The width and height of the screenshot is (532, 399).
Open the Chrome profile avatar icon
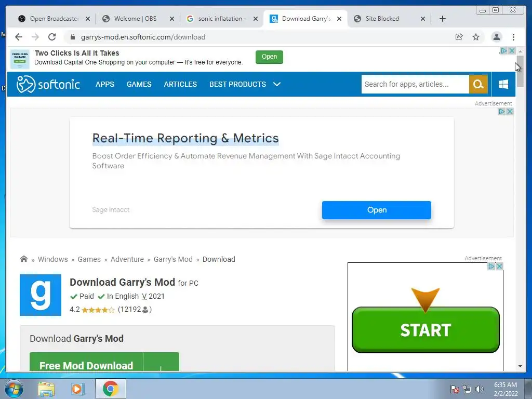pyautogui.click(x=496, y=37)
